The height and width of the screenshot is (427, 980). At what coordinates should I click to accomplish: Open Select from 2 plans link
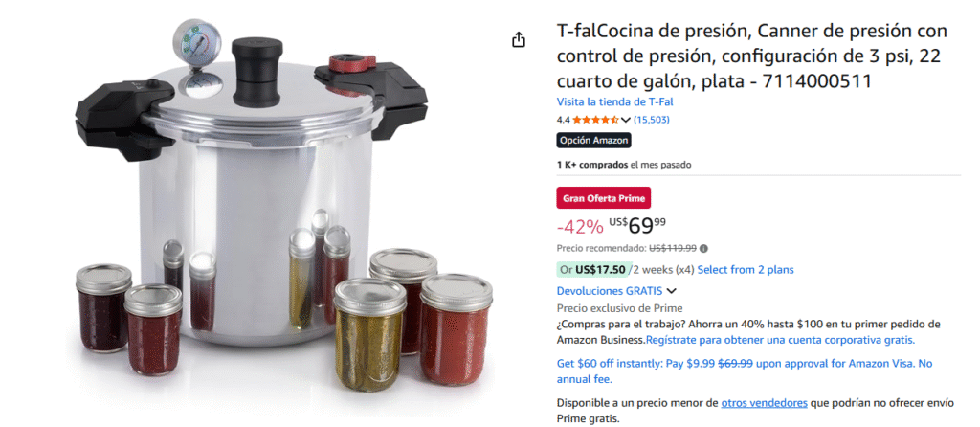tap(746, 270)
